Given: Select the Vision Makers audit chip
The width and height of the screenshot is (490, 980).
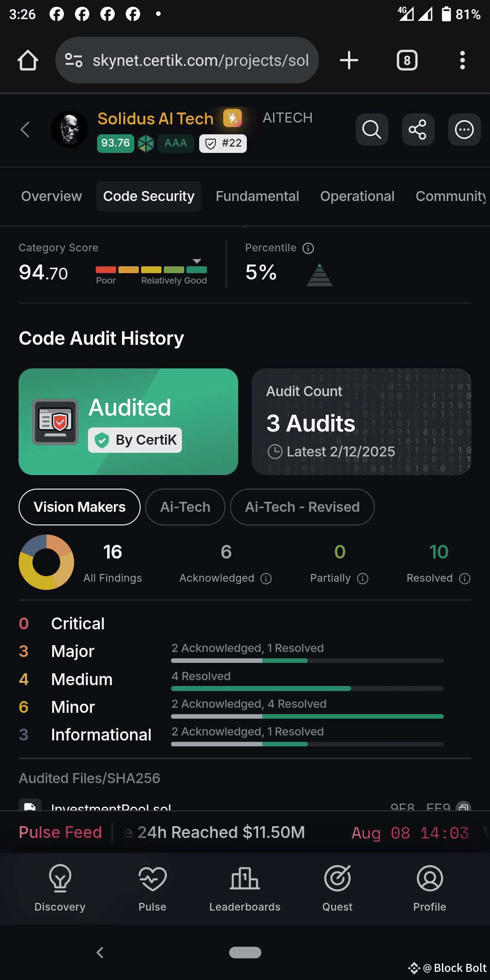Looking at the screenshot, I should click(x=79, y=507).
